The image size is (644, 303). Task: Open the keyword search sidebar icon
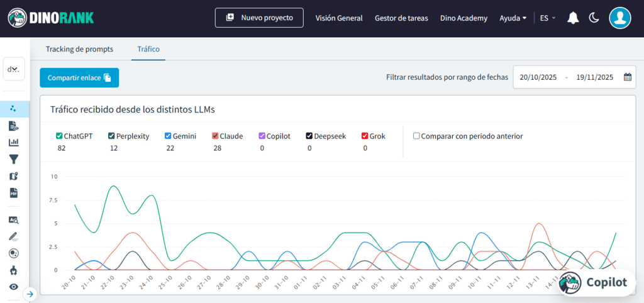14,220
